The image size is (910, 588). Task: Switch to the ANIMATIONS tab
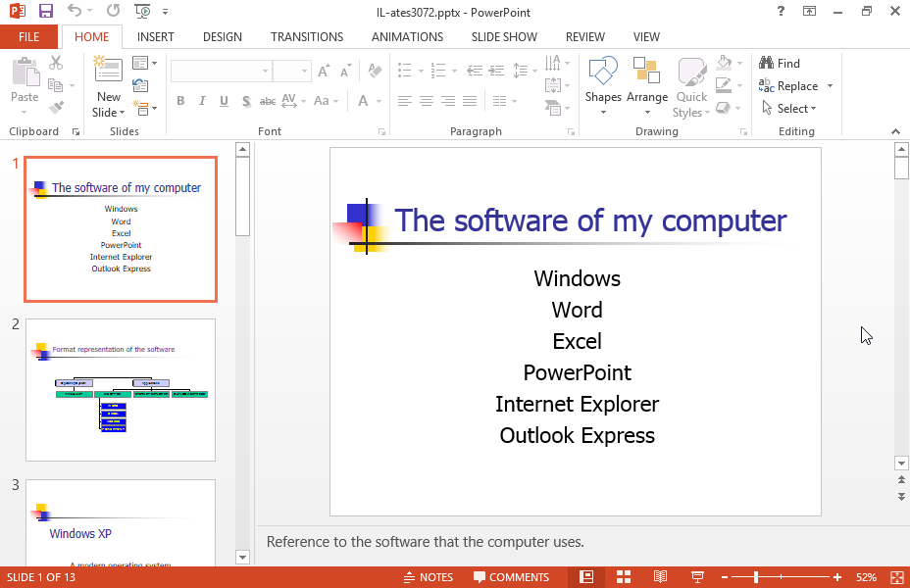[407, 37]
